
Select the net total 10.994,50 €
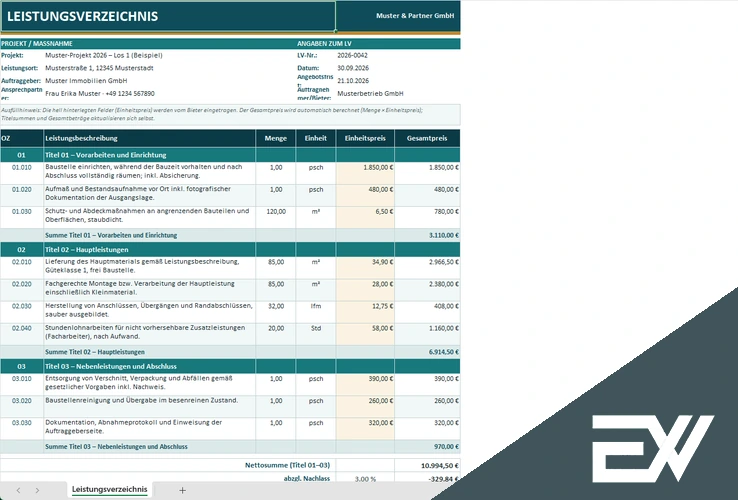coord(427,465)
